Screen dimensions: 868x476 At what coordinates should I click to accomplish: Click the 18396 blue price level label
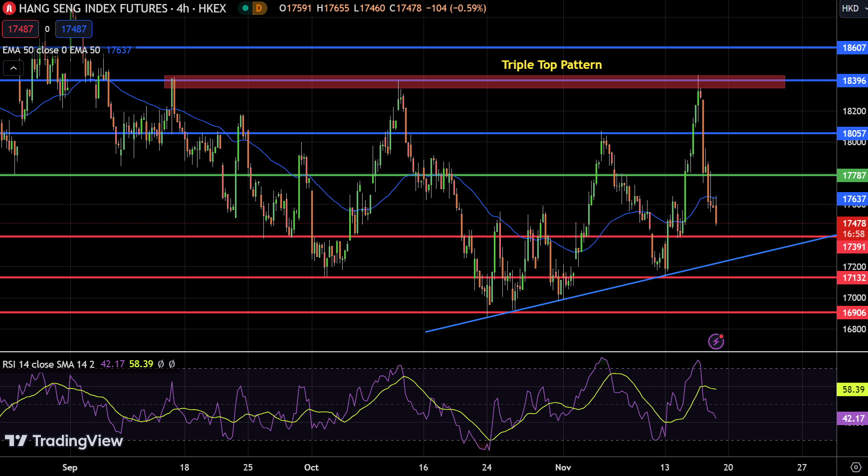tap(853, 80)
